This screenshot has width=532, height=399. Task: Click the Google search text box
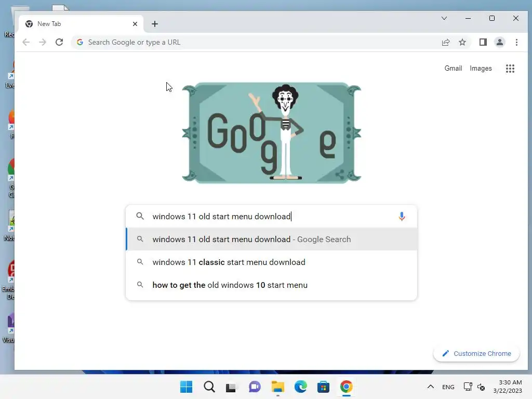click(x=271, y=216)
